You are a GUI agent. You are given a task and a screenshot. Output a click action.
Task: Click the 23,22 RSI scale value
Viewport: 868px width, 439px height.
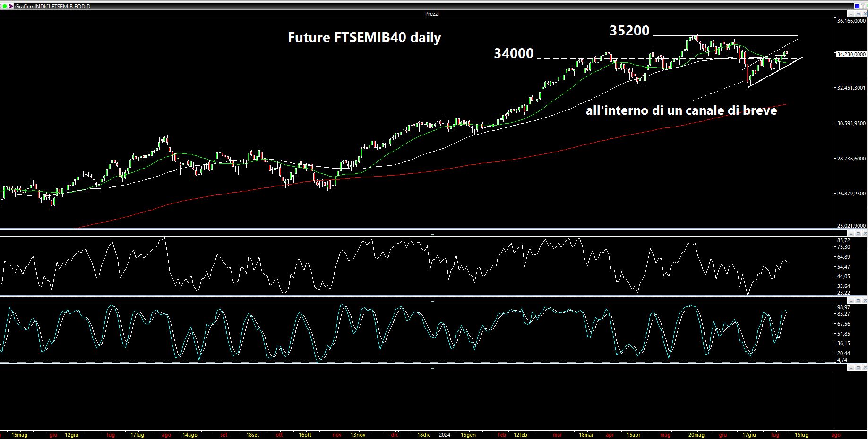click(x=843, y=293)
